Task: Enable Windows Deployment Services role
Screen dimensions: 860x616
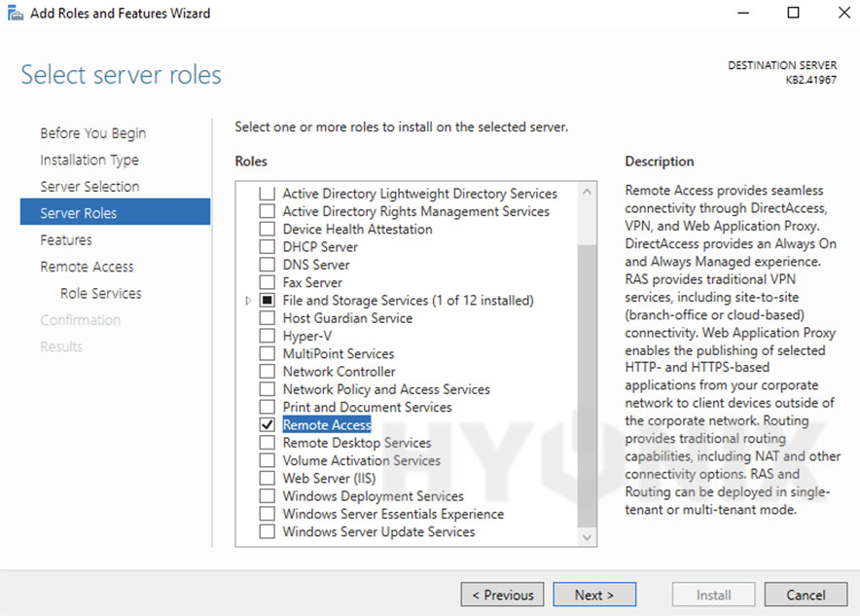Action: point(268,495)
